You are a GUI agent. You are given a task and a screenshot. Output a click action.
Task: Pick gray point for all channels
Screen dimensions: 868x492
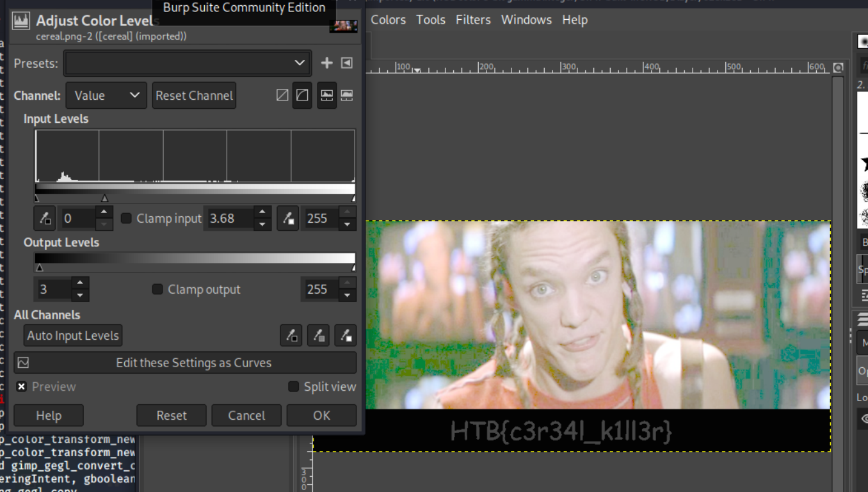(318, 335)
